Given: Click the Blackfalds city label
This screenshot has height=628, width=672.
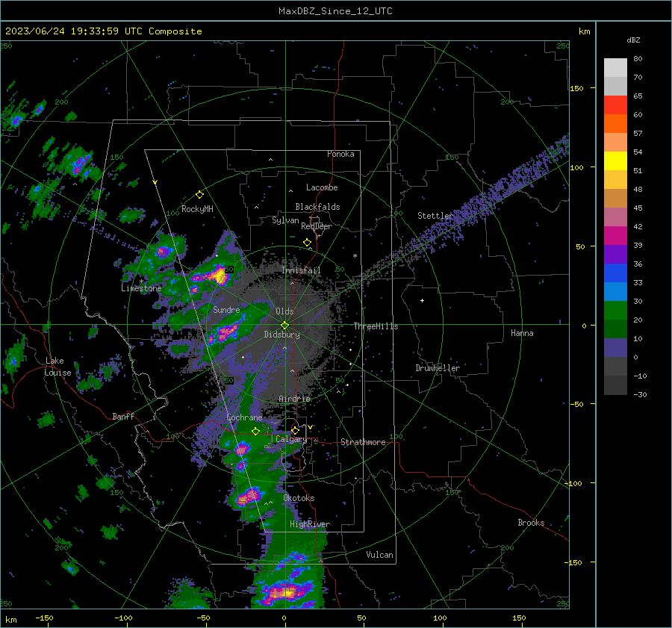Looking at the screenshot, I should [x=317, y=207].
